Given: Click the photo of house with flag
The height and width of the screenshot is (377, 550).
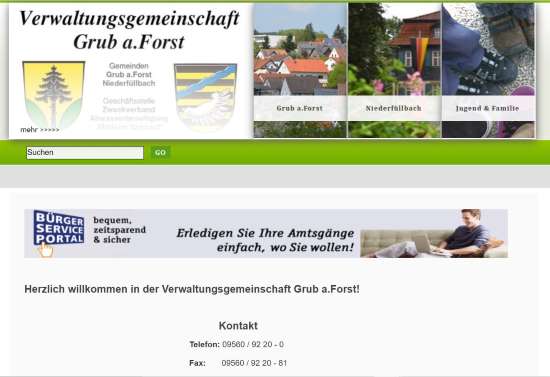Looking at the screenshot, I should click(395, 50).
